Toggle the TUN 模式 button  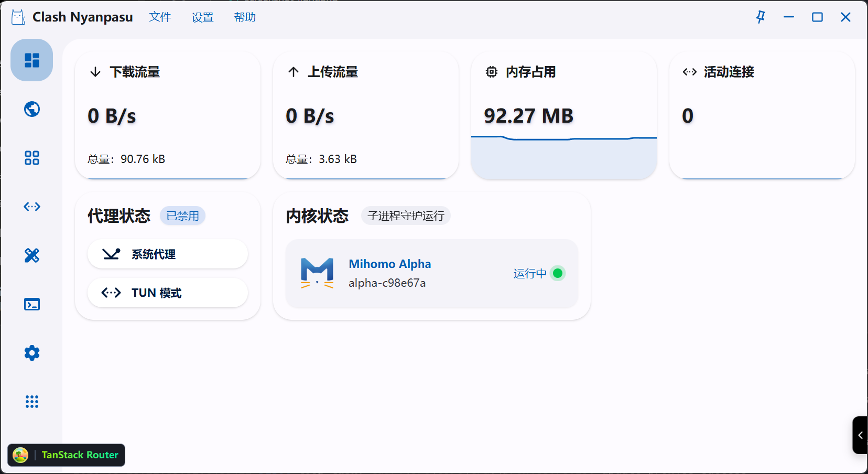(168, 293)
